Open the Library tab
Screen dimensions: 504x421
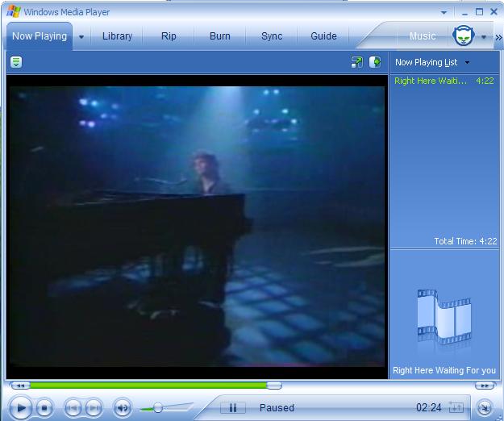coord(117,36)
